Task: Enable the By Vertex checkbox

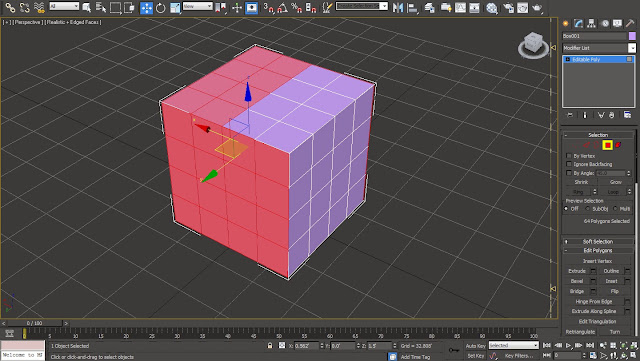Action: pos(569,156)
